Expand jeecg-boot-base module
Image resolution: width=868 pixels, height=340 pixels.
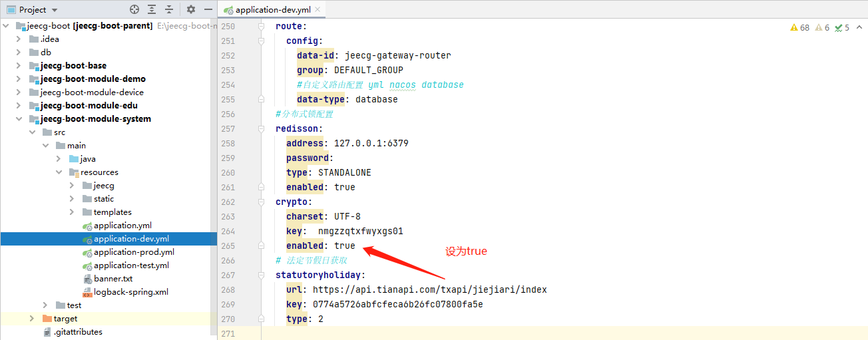click(x=20, y=65)
